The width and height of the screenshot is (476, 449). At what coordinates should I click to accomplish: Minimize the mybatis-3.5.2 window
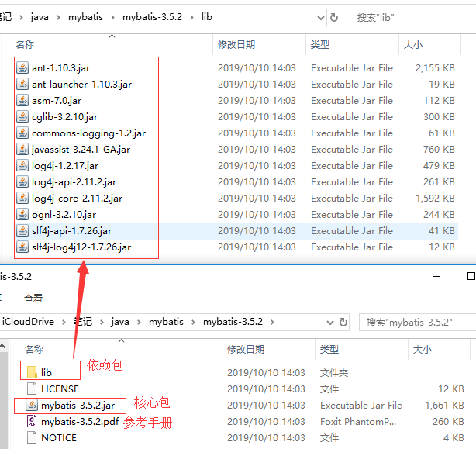point(436,276)
